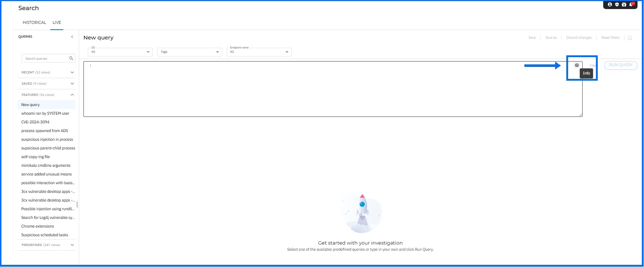Open the gift box icon
Image resolution: width=644 pixels, height=267 pixels.
point(624,5)
